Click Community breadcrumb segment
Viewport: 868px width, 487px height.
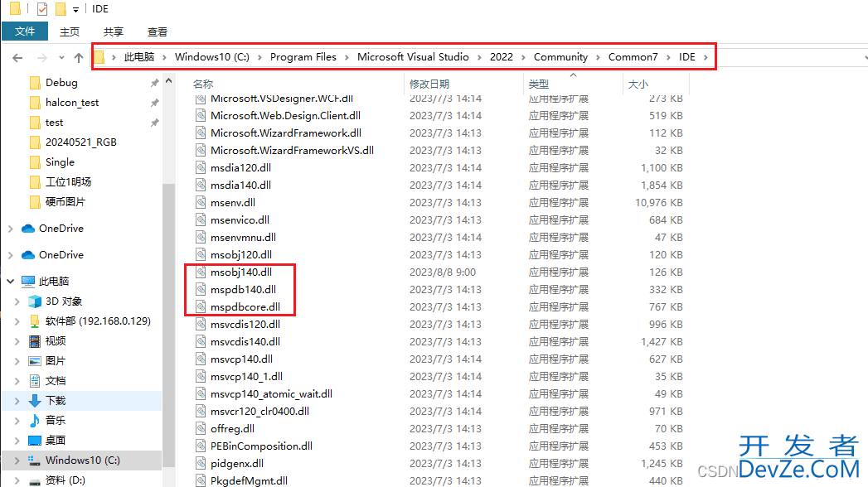pyautogui.click(x=560, y=57)
